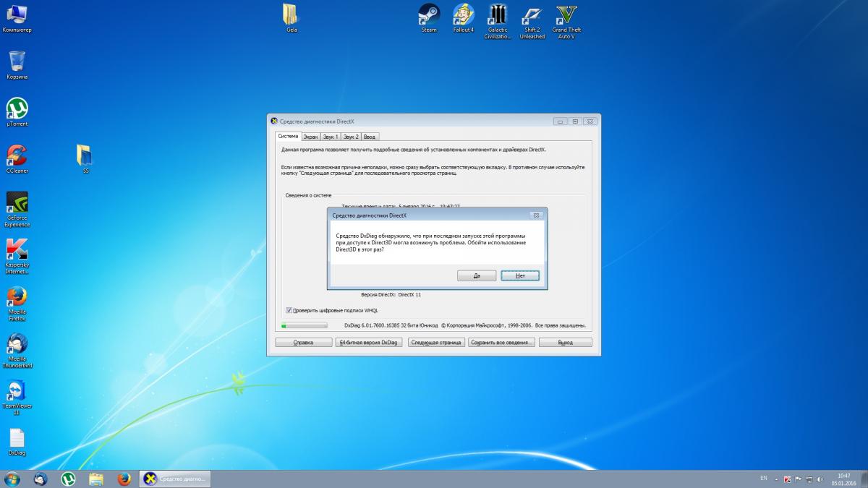The height and width of the screenshot is (488, 868).
Task: Select the Kaspersky Internet Security desktop icon
Action: coord(17,257)
